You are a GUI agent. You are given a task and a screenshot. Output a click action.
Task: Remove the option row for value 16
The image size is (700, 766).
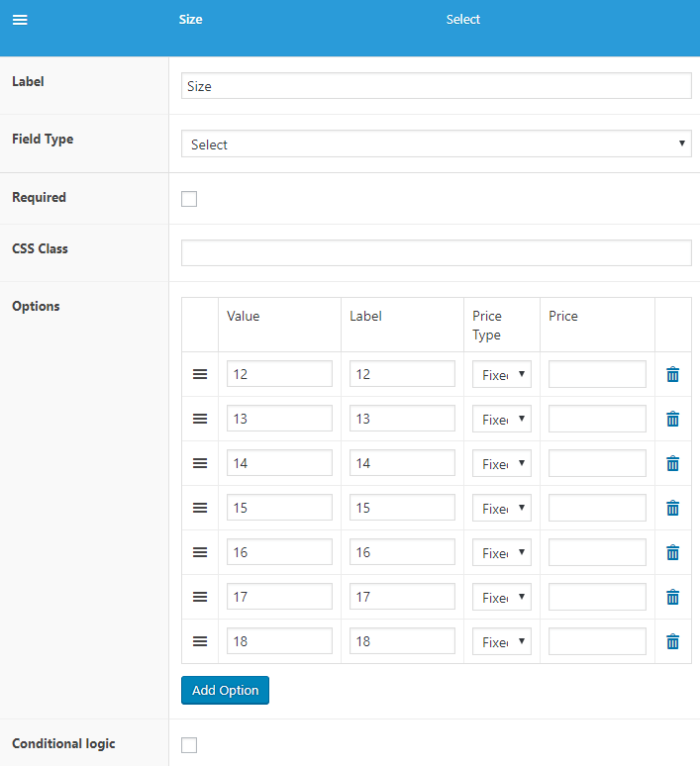click(x=672, y=552)
